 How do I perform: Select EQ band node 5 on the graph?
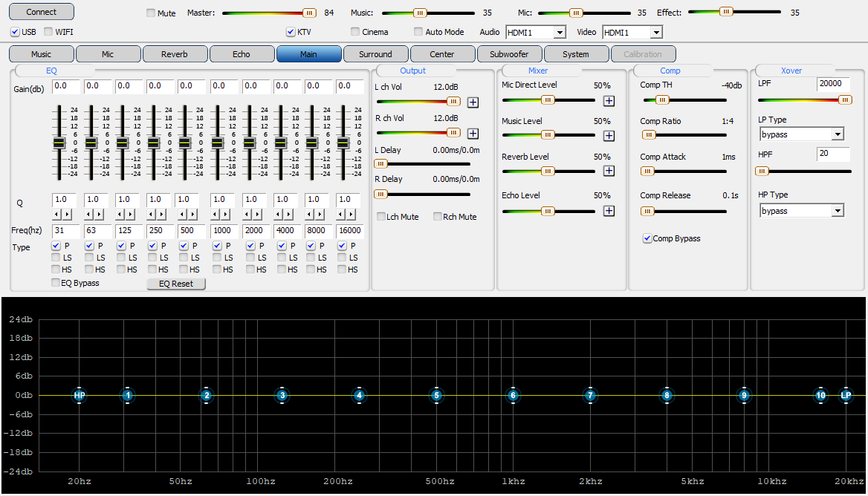pyautogui.click(x=436, y=396)
